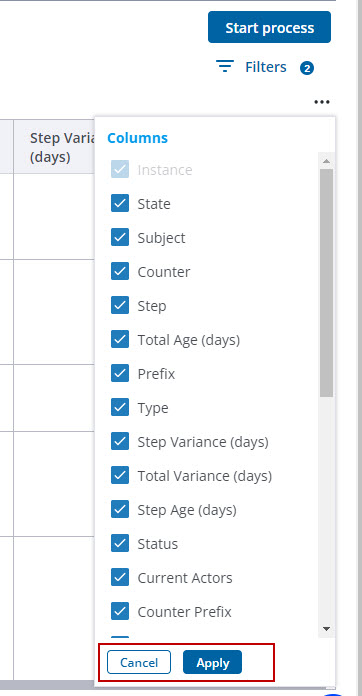362x696 pixels.
Task: Uncheck Step Age (days) checkbox
Action: [x=120, y=510]
